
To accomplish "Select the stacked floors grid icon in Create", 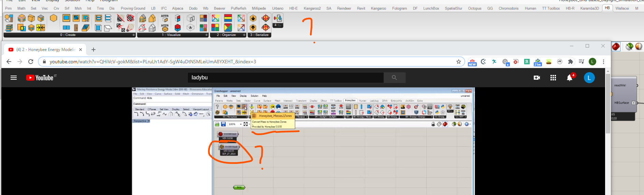I will tap(9, 28).
